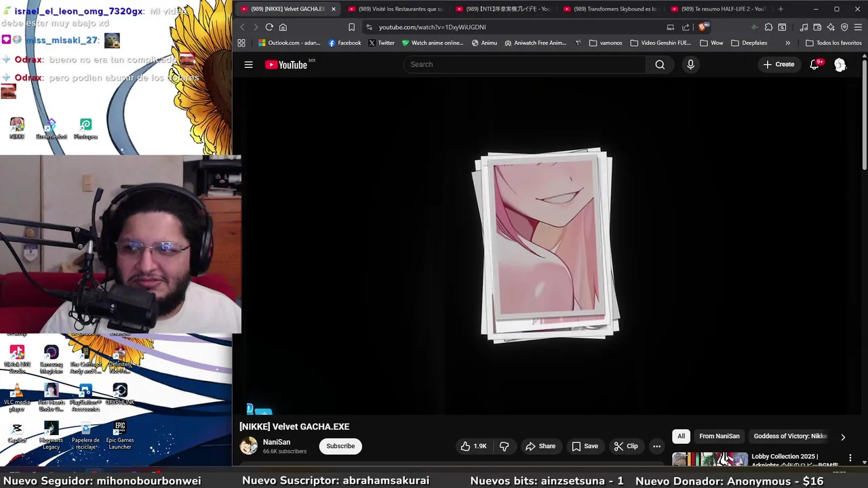Open Brave Wallet icon in toolbar
868x488 pixels.
[817, 27]
